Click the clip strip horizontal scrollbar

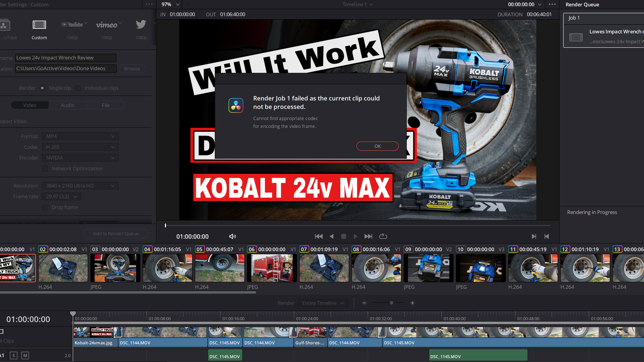(128, 293)
